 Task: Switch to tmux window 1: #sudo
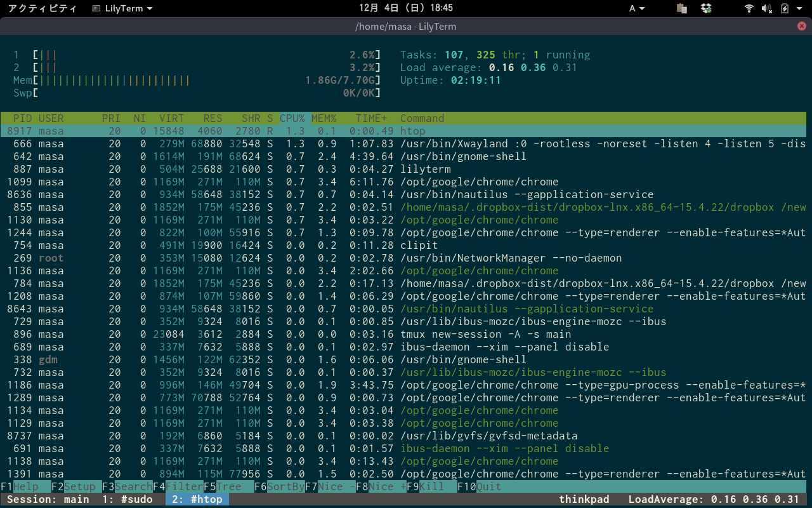click(128, 499)
